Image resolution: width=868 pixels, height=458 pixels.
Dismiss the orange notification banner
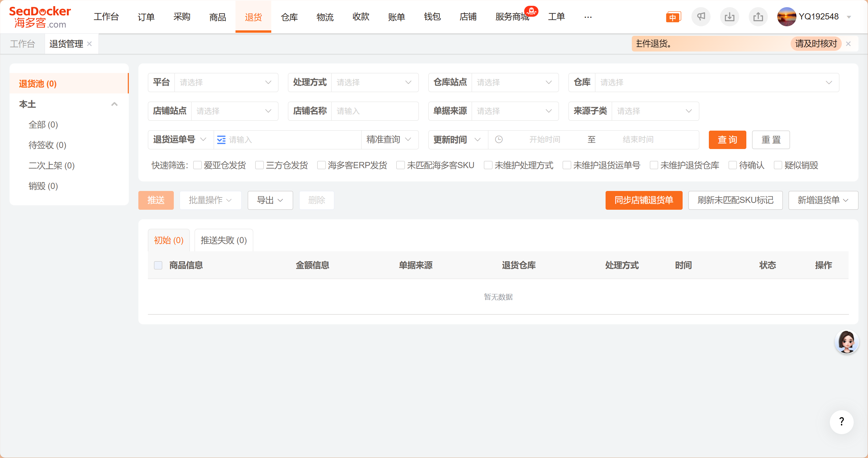point(849,44)
